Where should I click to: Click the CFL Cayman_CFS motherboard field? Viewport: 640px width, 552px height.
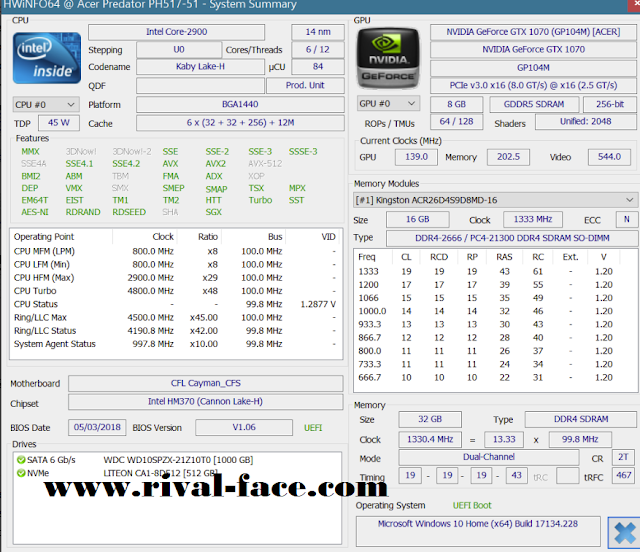click(206, 383)
